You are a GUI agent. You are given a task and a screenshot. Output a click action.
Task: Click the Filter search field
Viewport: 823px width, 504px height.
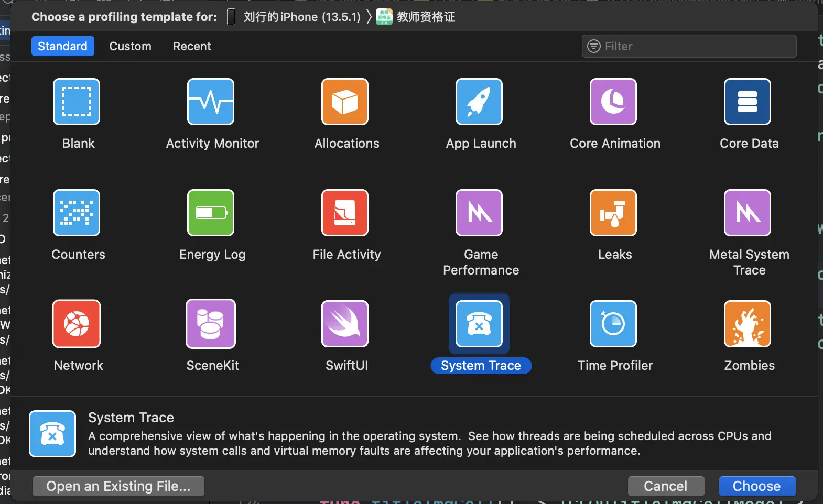click(689, 46)
